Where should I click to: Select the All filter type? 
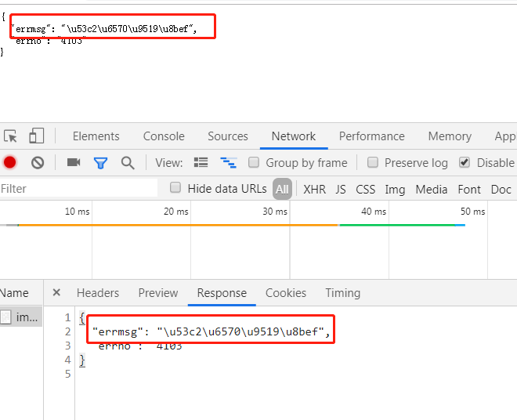(282, 189)
